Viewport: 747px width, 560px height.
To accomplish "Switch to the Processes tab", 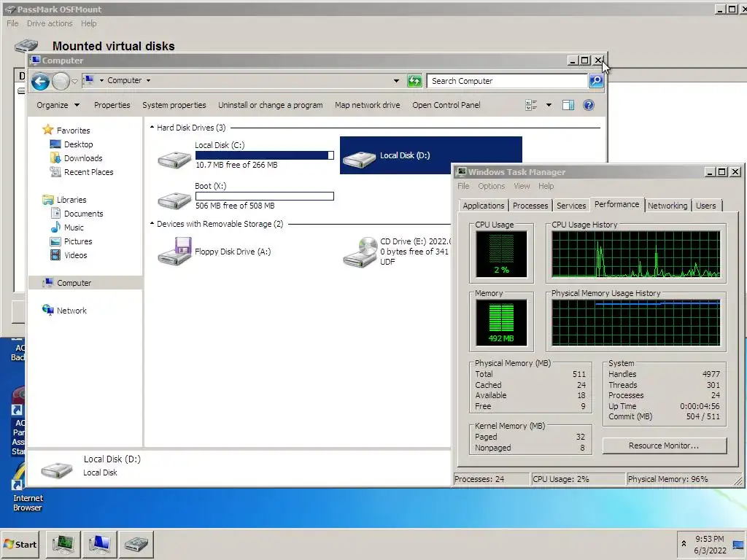I will pyautogui.click(x=530, y=205).
